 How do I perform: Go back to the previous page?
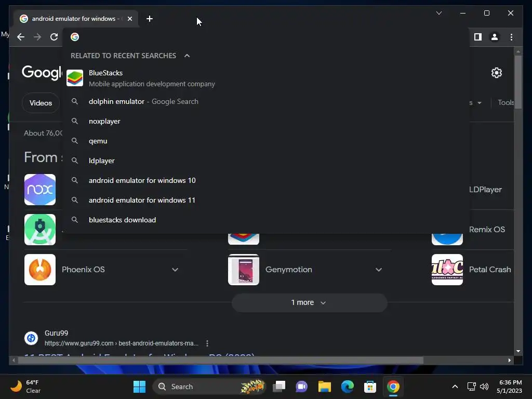[x=21, y=37]
